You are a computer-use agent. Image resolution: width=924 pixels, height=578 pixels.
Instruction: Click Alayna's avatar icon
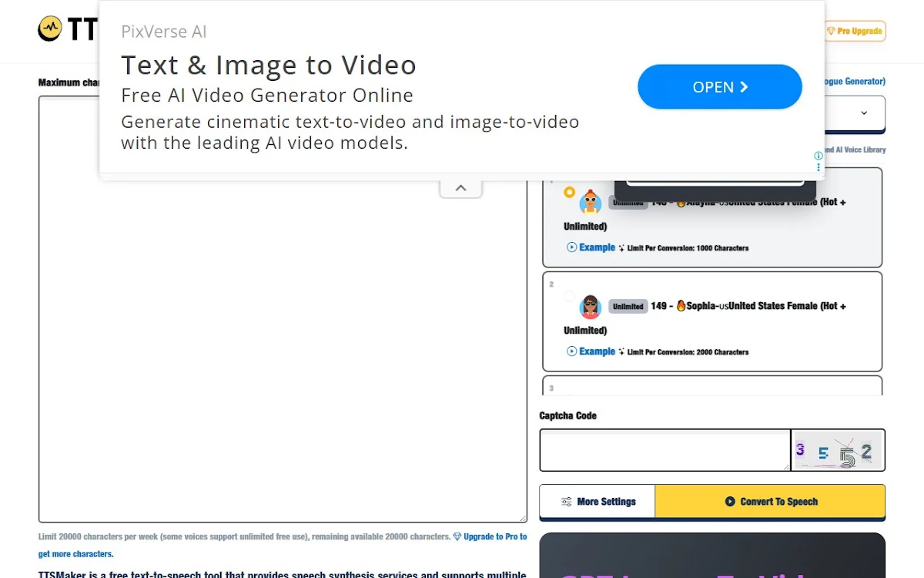point(591,202)
